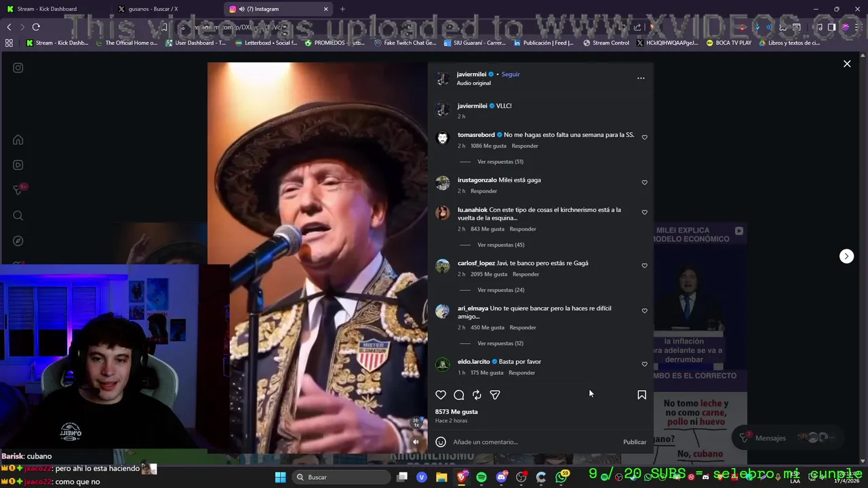Open Search in Instagram sidebar
868x488 pixels.
[x=18, y=216]
